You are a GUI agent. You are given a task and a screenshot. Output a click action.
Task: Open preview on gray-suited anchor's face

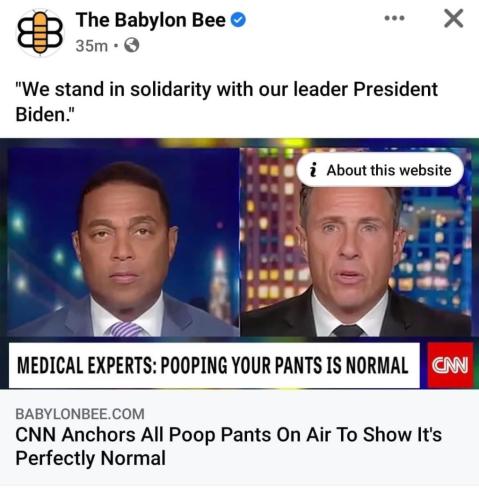pyautogui.click(x=125, y=233)
